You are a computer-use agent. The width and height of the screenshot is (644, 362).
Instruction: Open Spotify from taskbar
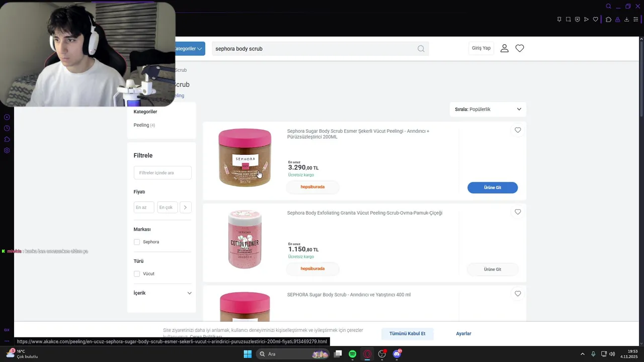(353, 354)
